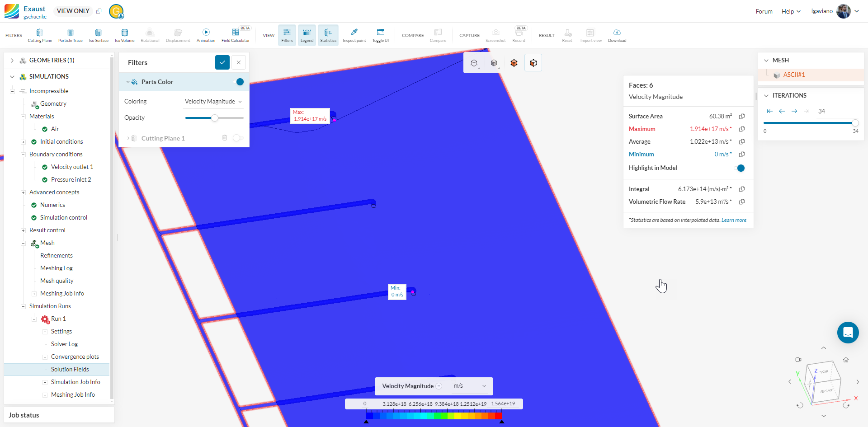
Task: Follow the Learn more link
Action: pos(734,220)
